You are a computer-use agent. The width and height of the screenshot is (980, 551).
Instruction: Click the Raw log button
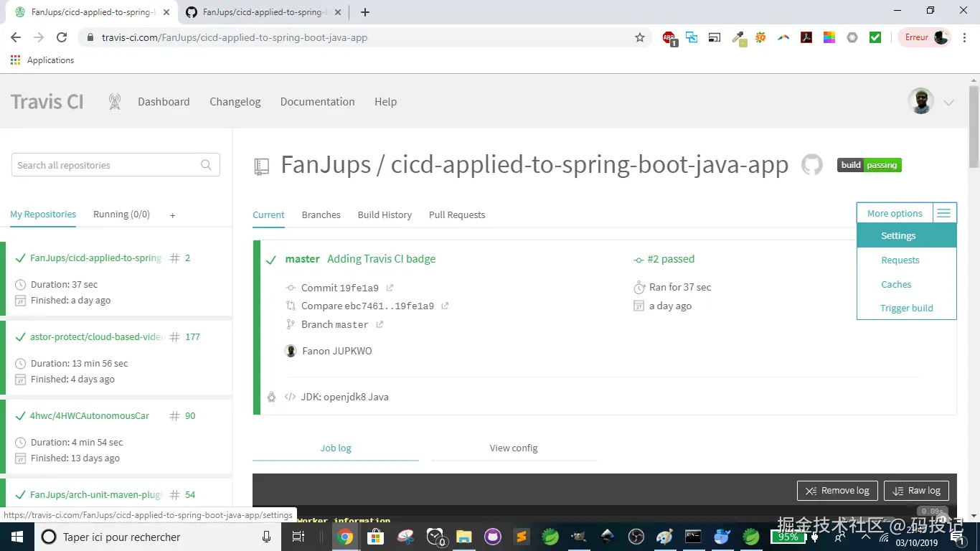point(917,491)
